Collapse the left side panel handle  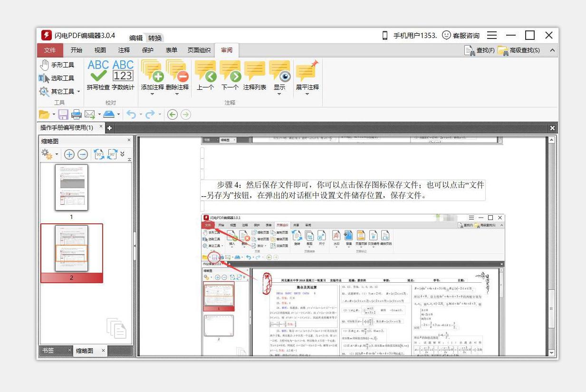pos(135,246)
